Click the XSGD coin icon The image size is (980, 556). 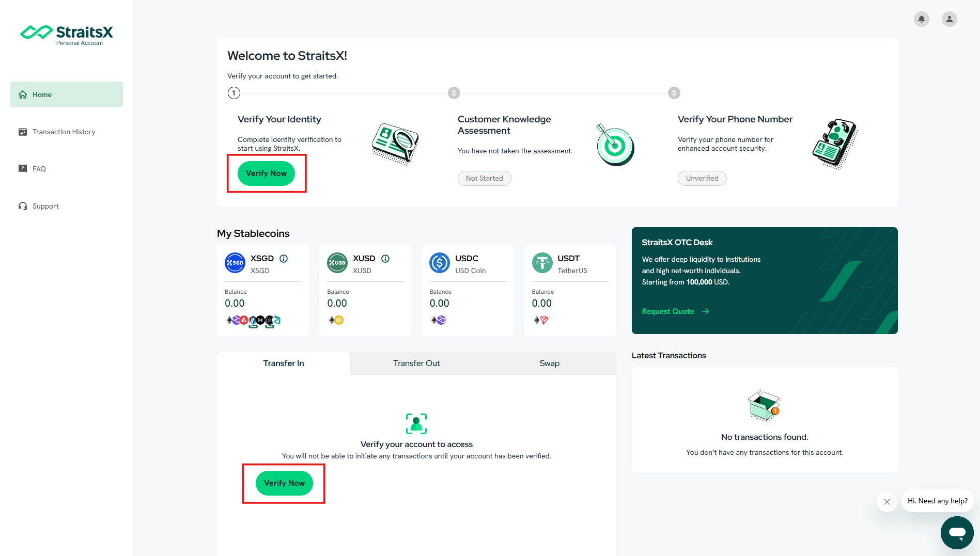tap(235, 263)
